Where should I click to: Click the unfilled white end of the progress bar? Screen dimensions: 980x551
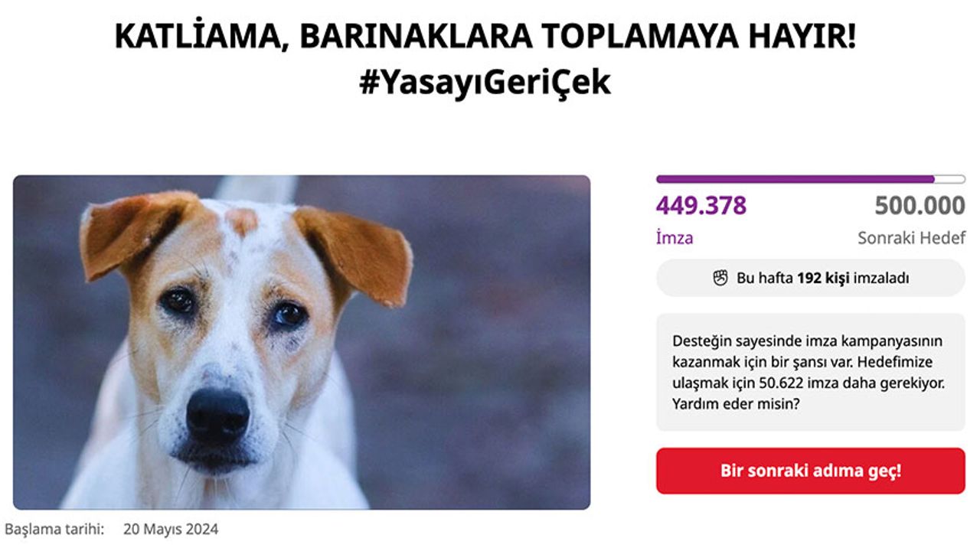(x=950, y=179)
